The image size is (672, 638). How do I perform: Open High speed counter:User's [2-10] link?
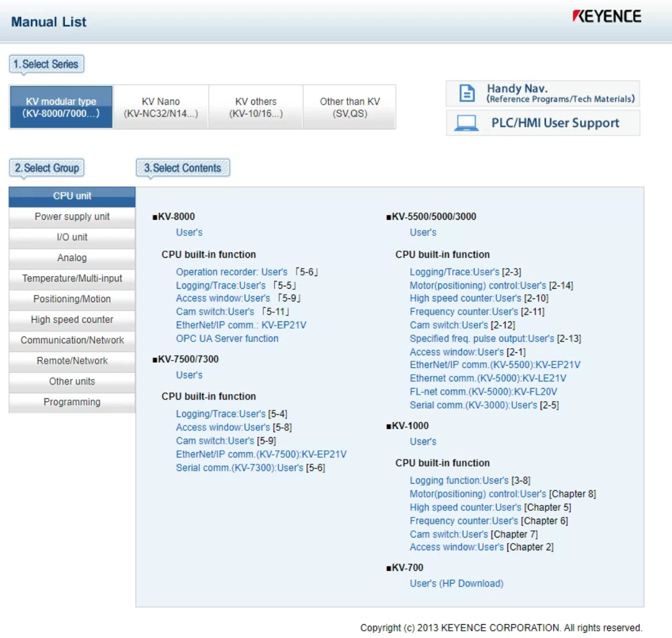[466, 298]
